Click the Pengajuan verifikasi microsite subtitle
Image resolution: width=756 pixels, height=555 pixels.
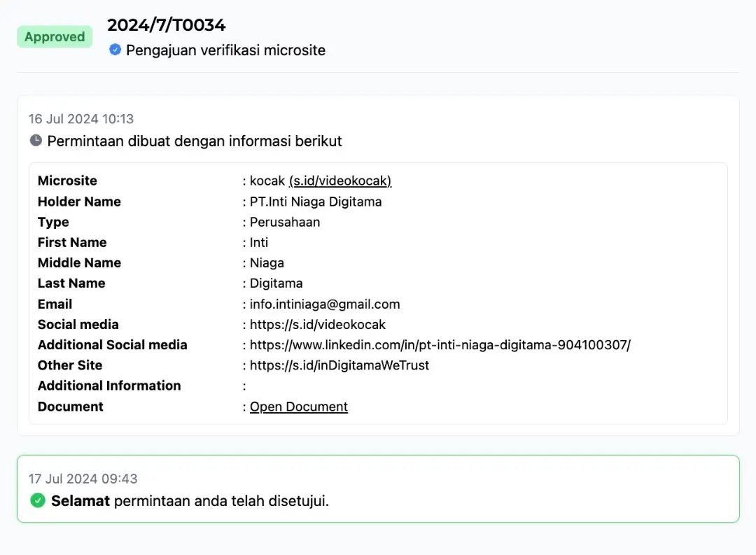pos(225,50)
